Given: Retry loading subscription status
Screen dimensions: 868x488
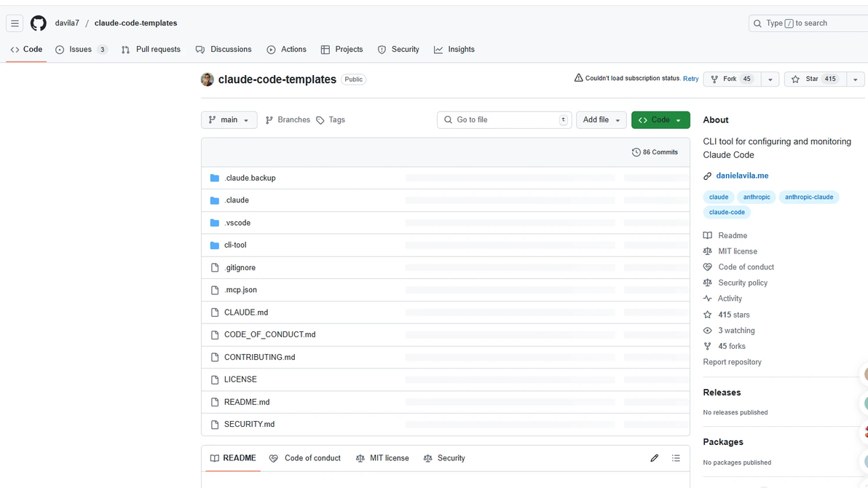Looking at the screenshot, I should pyautogui.click(x=691, y=79).
